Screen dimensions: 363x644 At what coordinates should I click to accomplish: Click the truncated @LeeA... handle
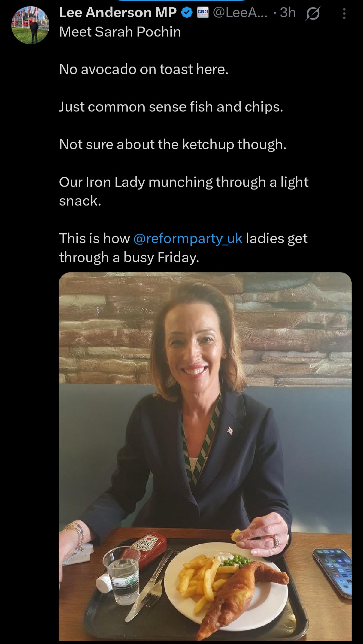click(240, 13)
